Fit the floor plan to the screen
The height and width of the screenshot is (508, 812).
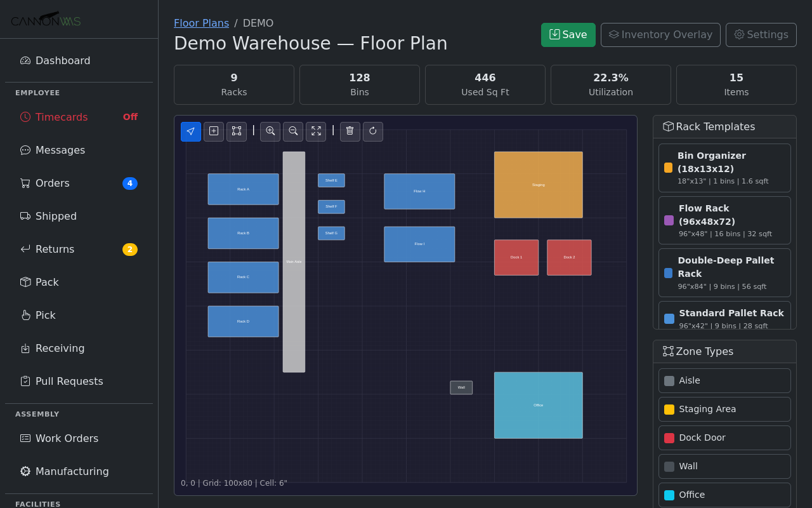(x=316, y=131)
